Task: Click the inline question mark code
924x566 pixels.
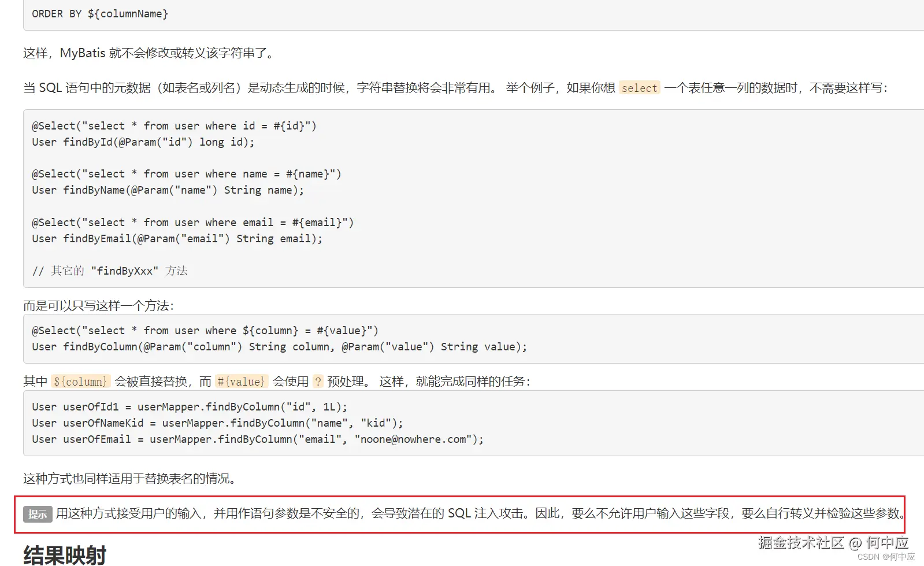Action: coord(318,382)
